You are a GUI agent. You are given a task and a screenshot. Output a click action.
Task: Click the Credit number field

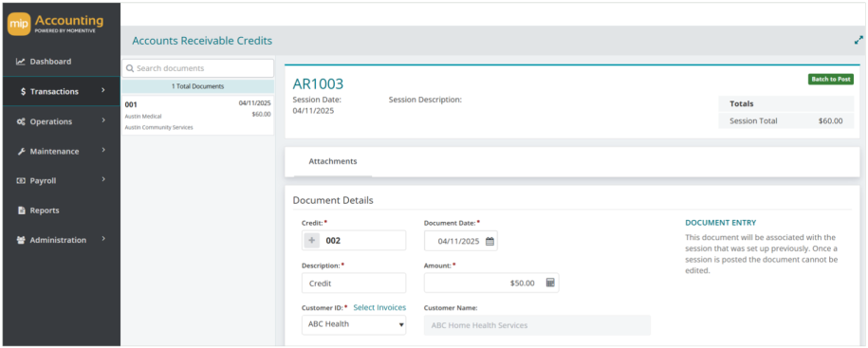pyautogui.click(x=354, y=241)
